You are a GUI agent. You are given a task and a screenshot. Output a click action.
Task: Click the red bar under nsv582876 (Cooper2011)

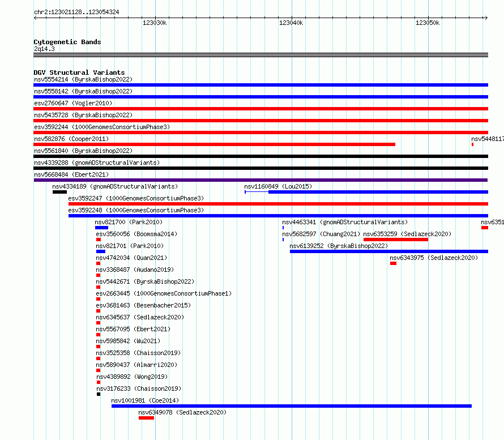(215, 144)
